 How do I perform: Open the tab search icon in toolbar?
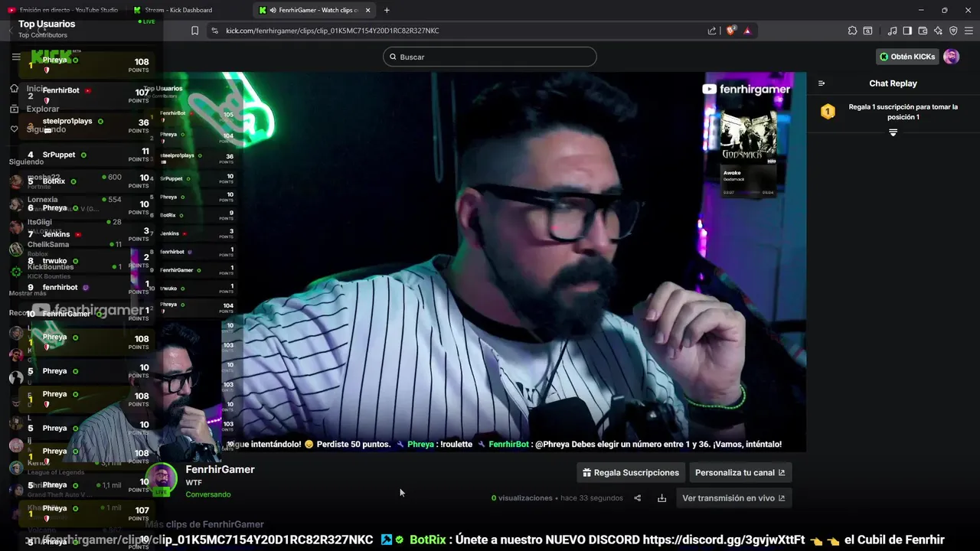tap(867, 31)
